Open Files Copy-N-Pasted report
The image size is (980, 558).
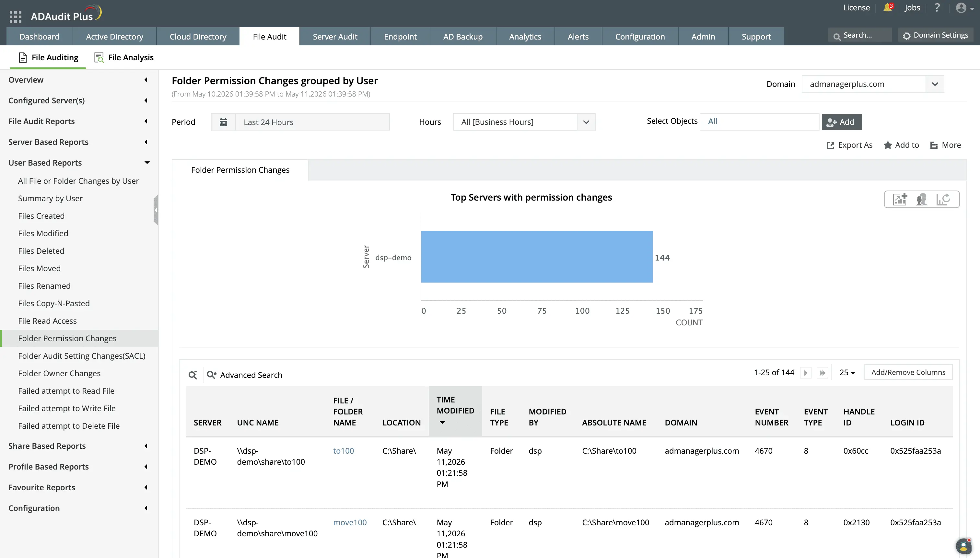coord(54,303)
